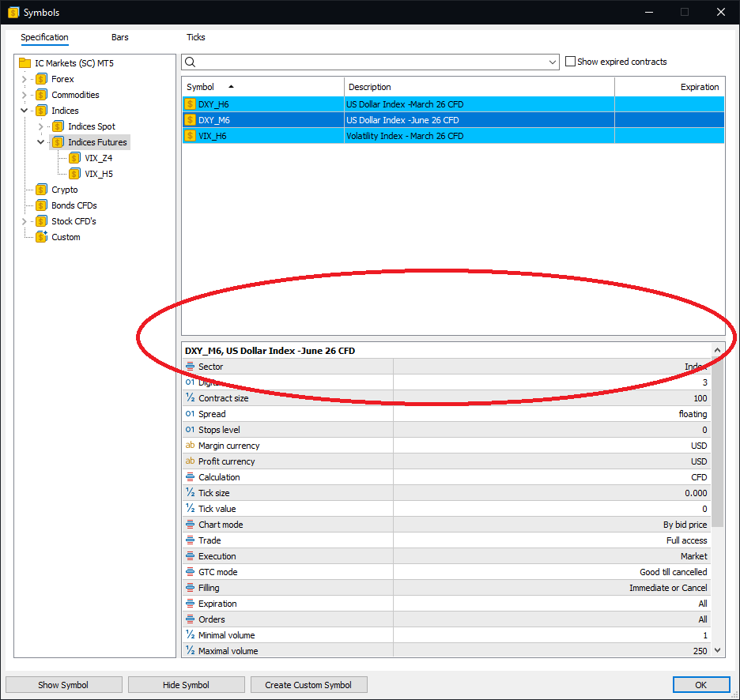Click the Create Custom Symbol button

click(308, 685)
